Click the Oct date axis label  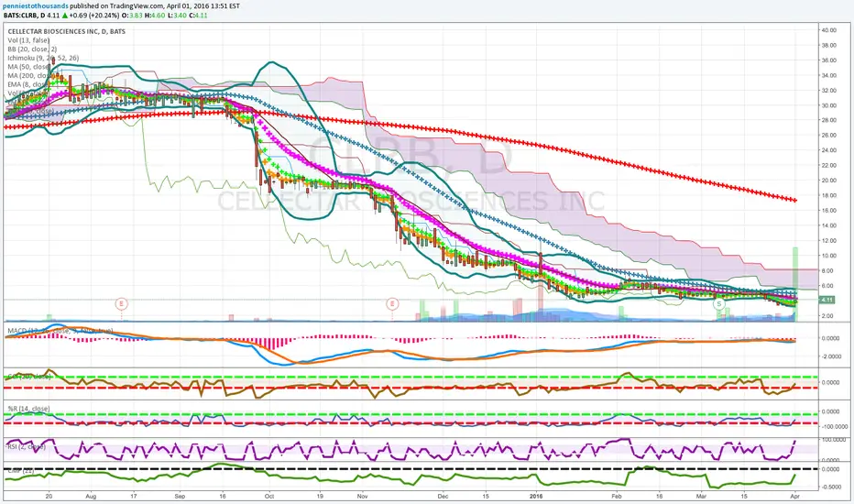(x=269, y=497)
